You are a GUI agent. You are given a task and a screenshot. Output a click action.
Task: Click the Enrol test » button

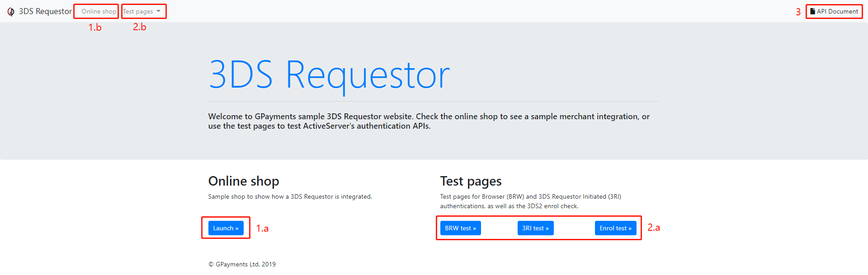615,228
